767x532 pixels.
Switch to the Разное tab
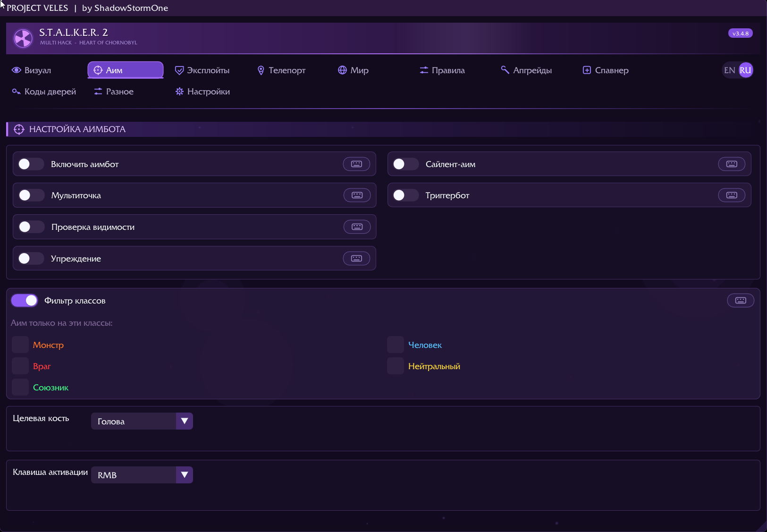pyautogui.click(x=114, y=92)
